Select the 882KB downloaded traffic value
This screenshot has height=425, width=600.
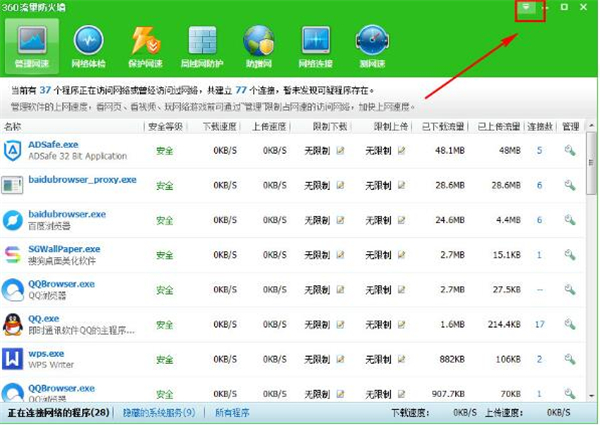tap(452, 359)
